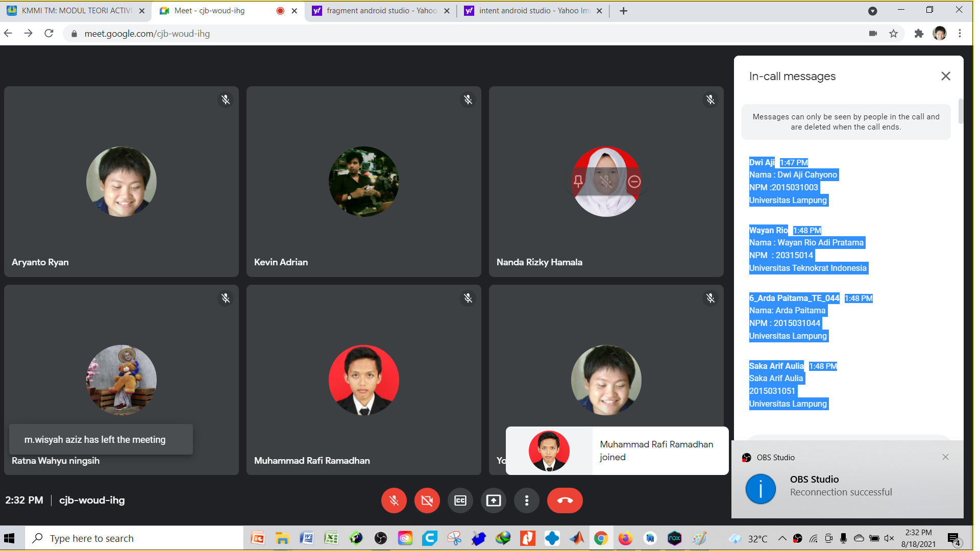Dismiss the OBS Studio reconnection notification

pos(946,457)
